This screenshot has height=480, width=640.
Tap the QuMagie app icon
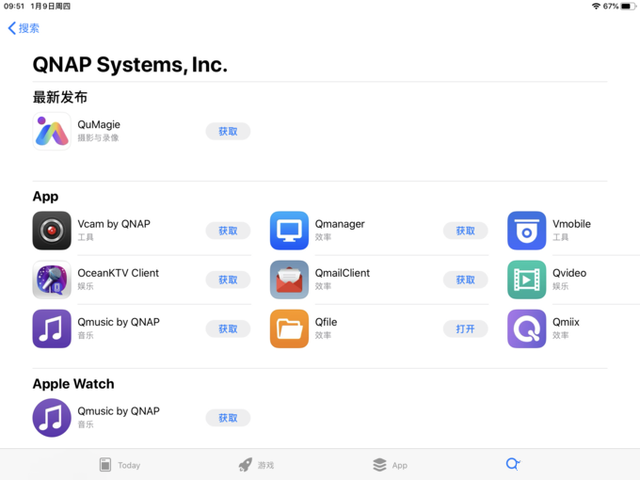pyautogui.click(x=51, y=131)
